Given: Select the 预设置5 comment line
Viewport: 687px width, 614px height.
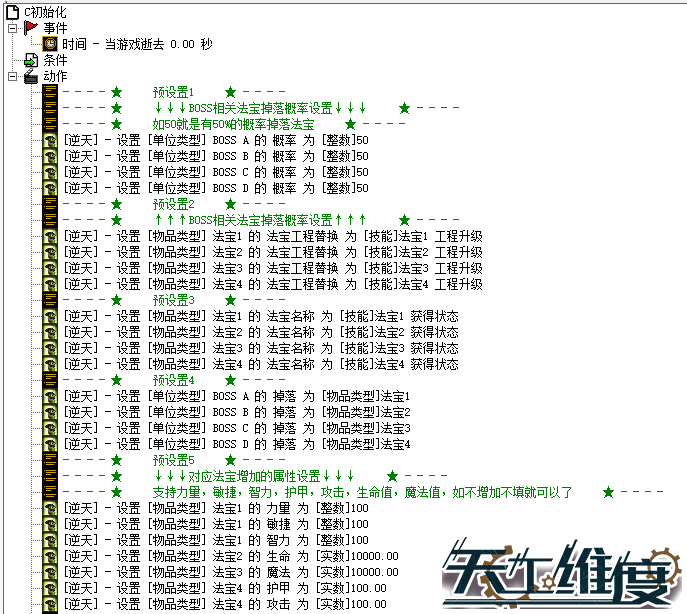Looking at the screenshot, I should [173, 460].
